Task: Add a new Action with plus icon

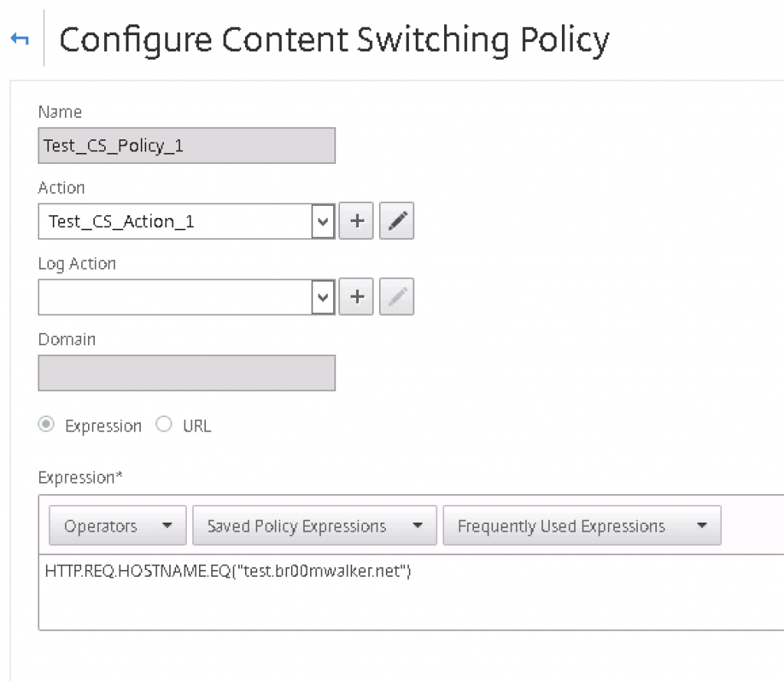Action: point(356,221)
